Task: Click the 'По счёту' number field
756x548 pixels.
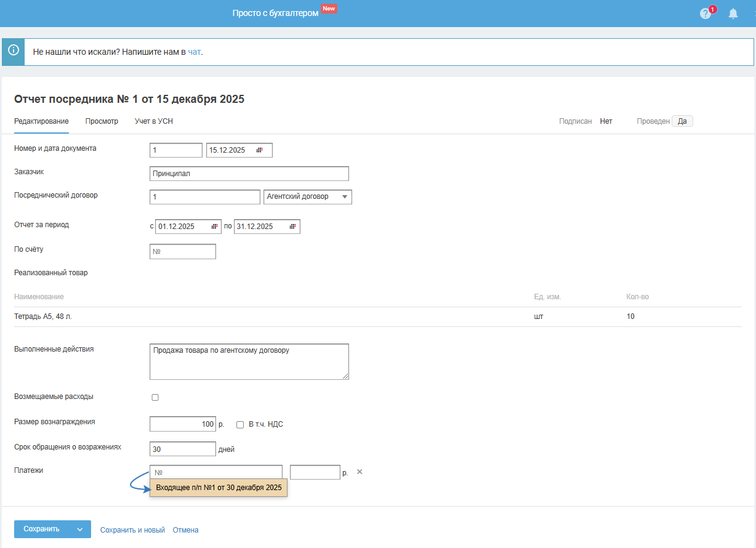Action: pos(183,251)
